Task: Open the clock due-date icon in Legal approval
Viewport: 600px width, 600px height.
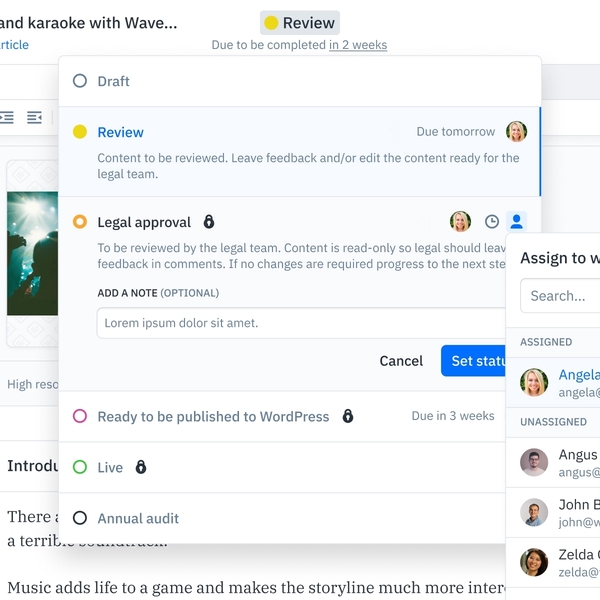Action: 492,222
